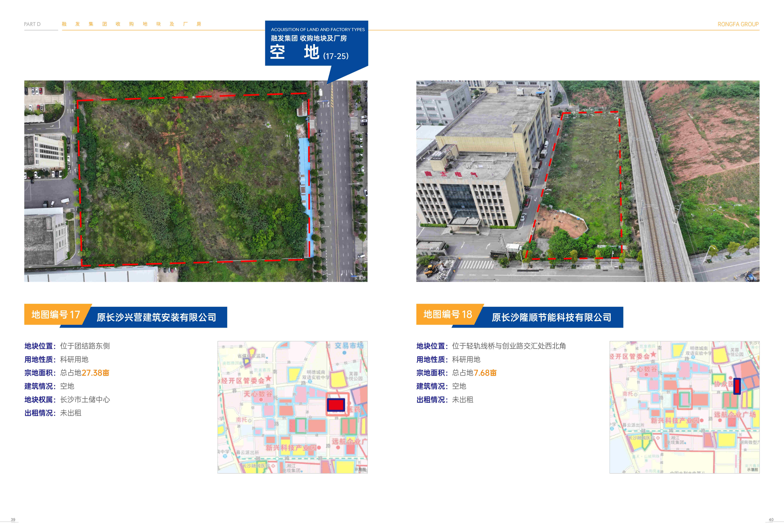The height and width of the screenshot is (532, 784).
Task: Click the orange 地图编号 18 label
Action: 447,314
